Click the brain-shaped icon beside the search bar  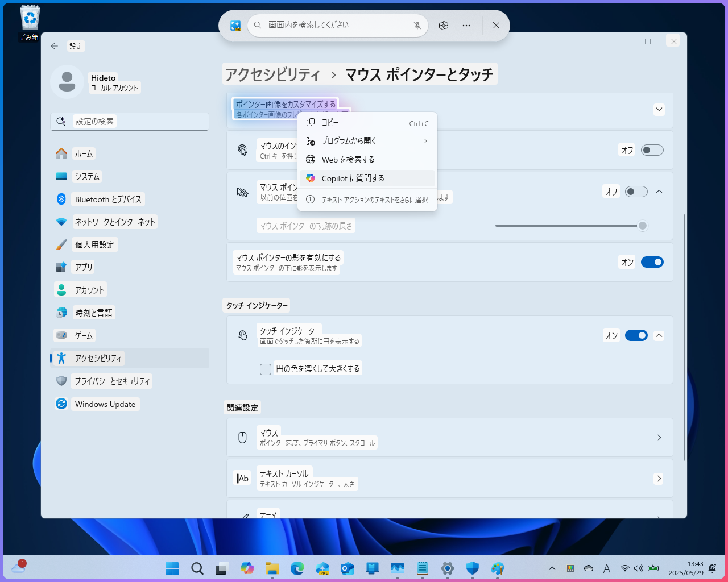click(x=444, y=26)
